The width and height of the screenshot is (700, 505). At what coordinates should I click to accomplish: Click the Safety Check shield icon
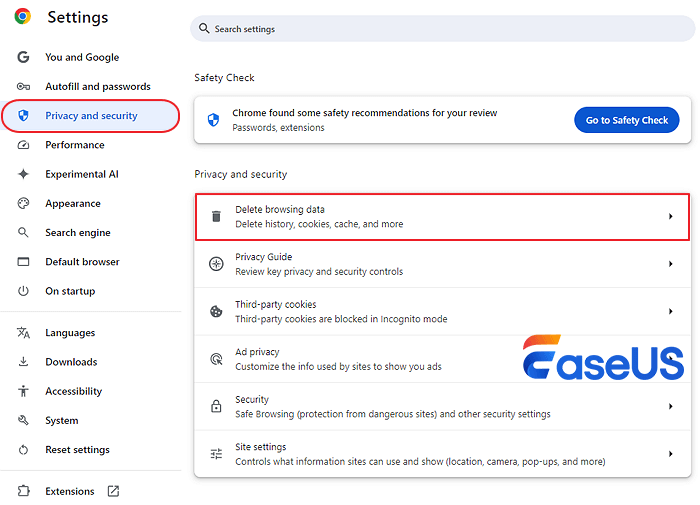(x=213, y=120)
